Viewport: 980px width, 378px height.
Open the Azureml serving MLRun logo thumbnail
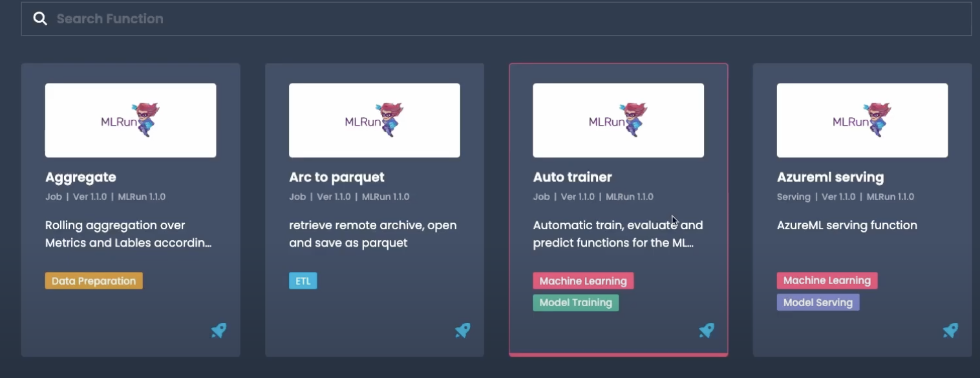tap(862, 120)
